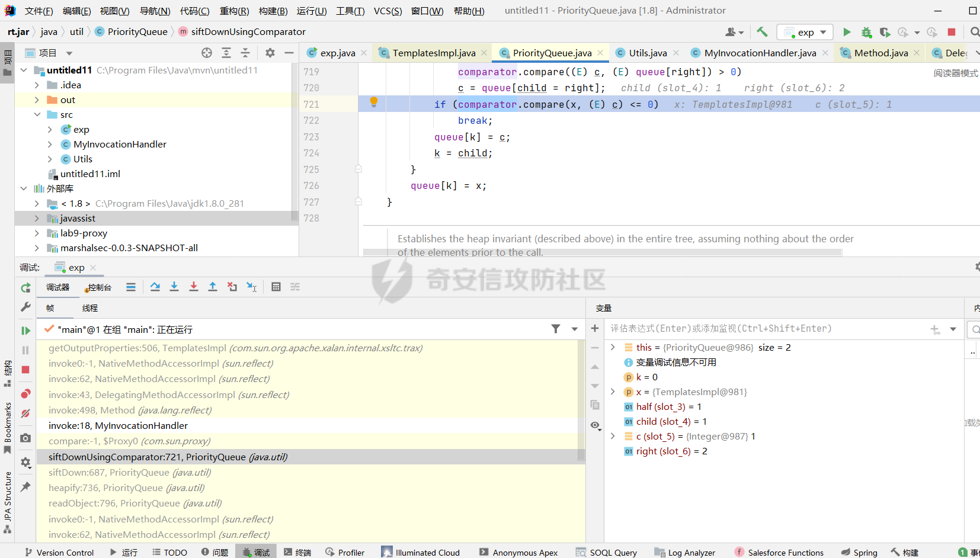Expand the out folder

[x=37, y=100]
